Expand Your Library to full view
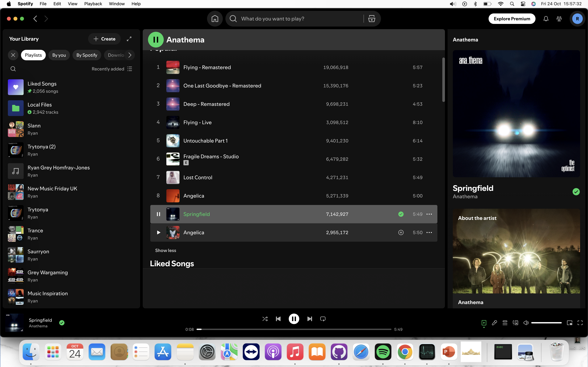Viewport: 588px width, 367px height. pos(129,39)
